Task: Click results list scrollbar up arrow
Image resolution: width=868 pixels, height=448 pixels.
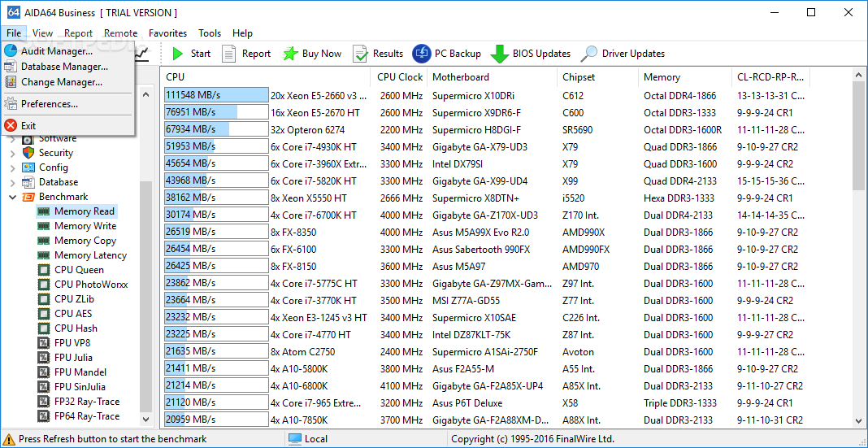Action: 858,74
